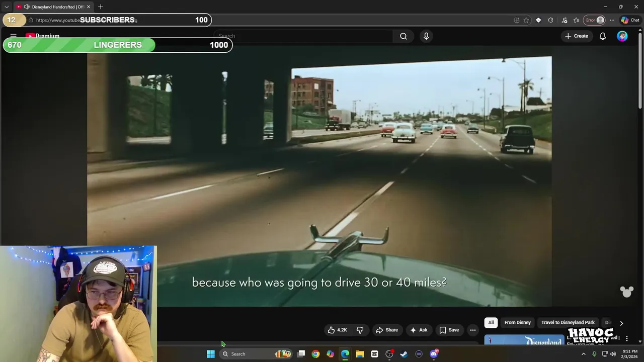Open File Explorer from taskbar
The image size is (644, 362).
click(x=360, y=354)
